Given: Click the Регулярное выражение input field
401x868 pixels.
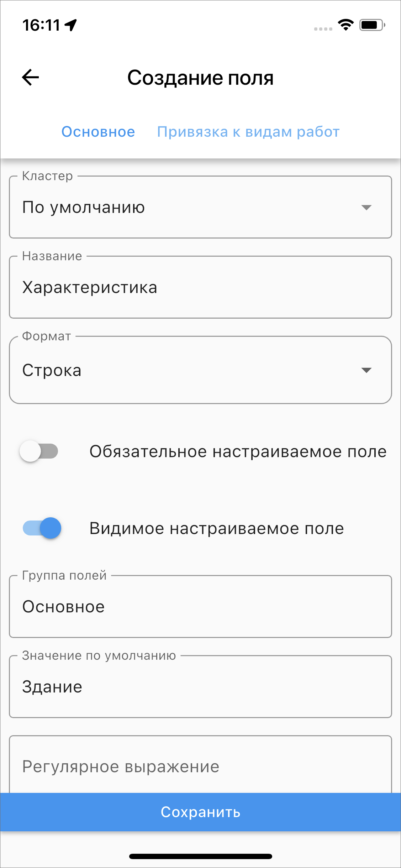Looking at the screenshot, I should point(200,767).
